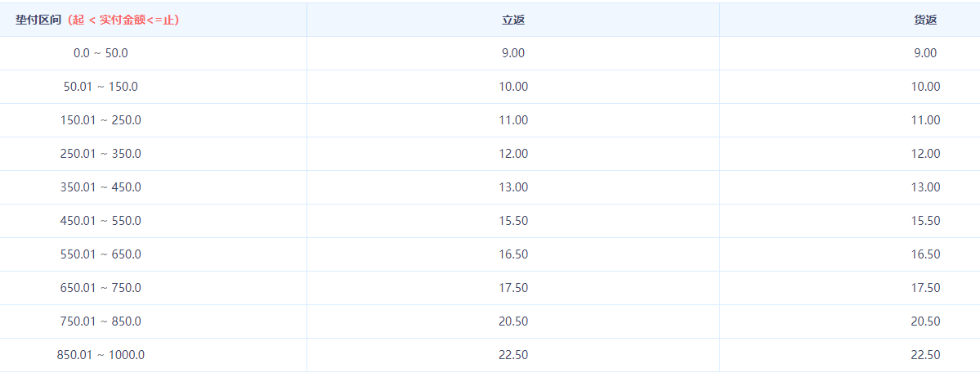Click the 立返 value 9.00
This screenshot has width=980, height=373.
(x=513, y=53)
